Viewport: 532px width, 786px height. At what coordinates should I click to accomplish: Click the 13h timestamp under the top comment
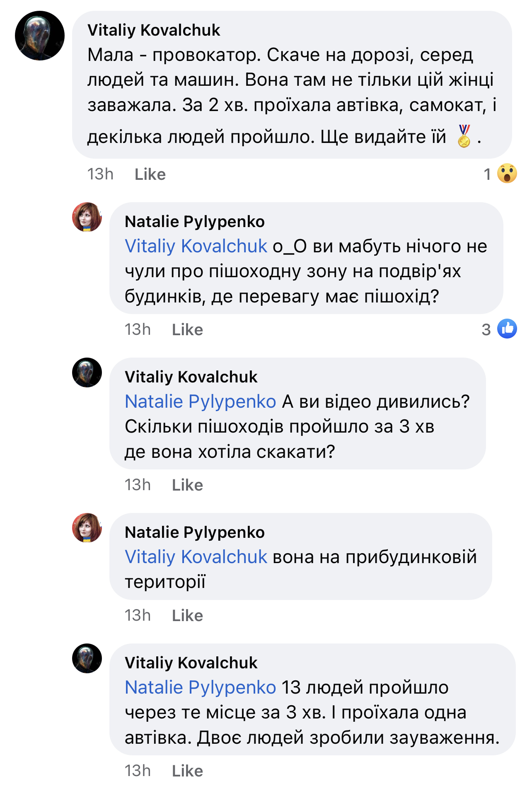pyautogui.click(x=100, y=174)
